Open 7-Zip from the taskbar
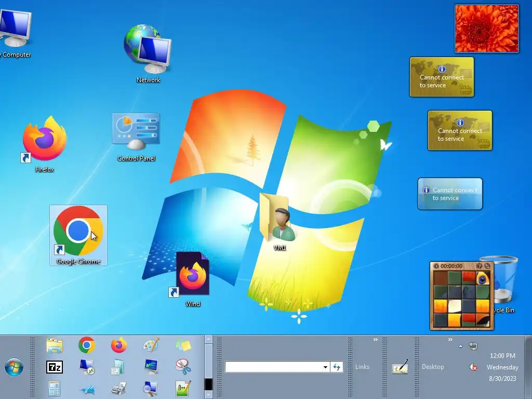 point(54,367)
